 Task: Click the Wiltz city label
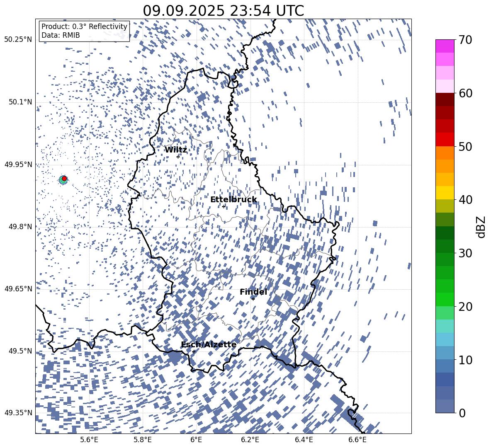tap(176, 150)
